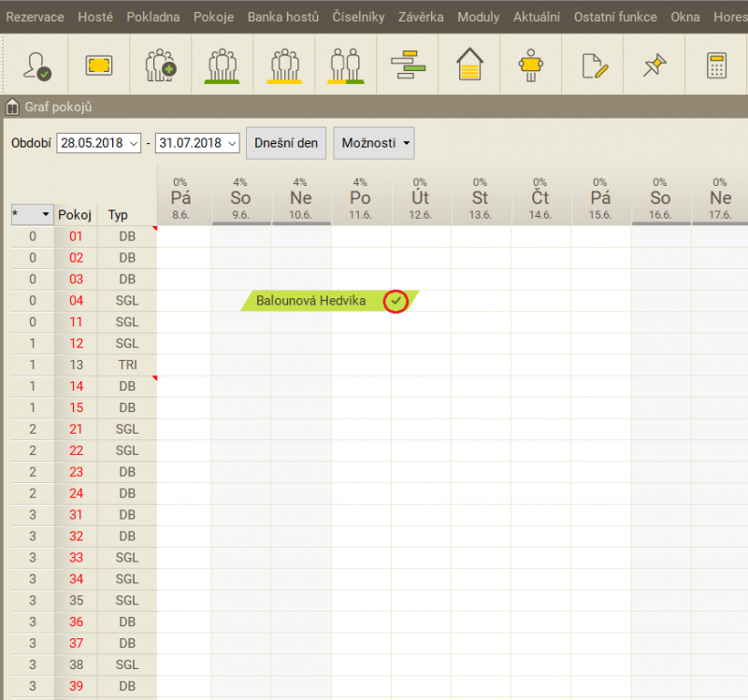Open the room chart bars icon

pos(408,65)
